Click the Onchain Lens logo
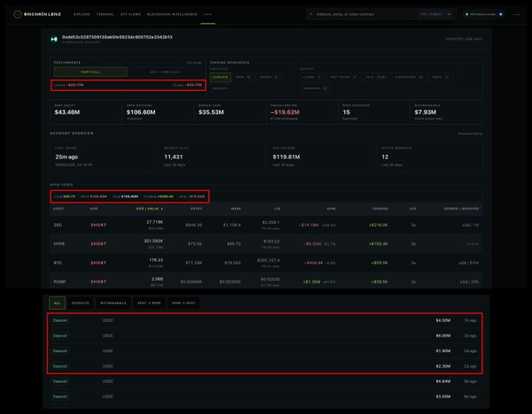The image size is (532, 414). click(38, 14)
